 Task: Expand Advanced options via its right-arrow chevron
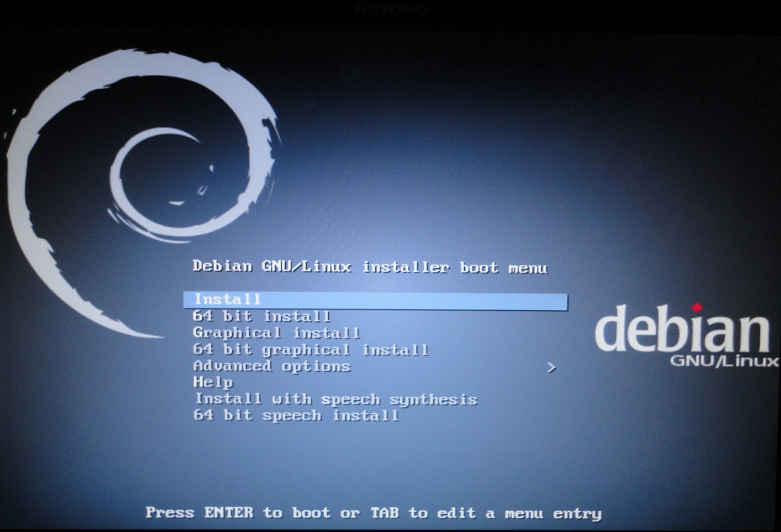click(x=552, y=366)
